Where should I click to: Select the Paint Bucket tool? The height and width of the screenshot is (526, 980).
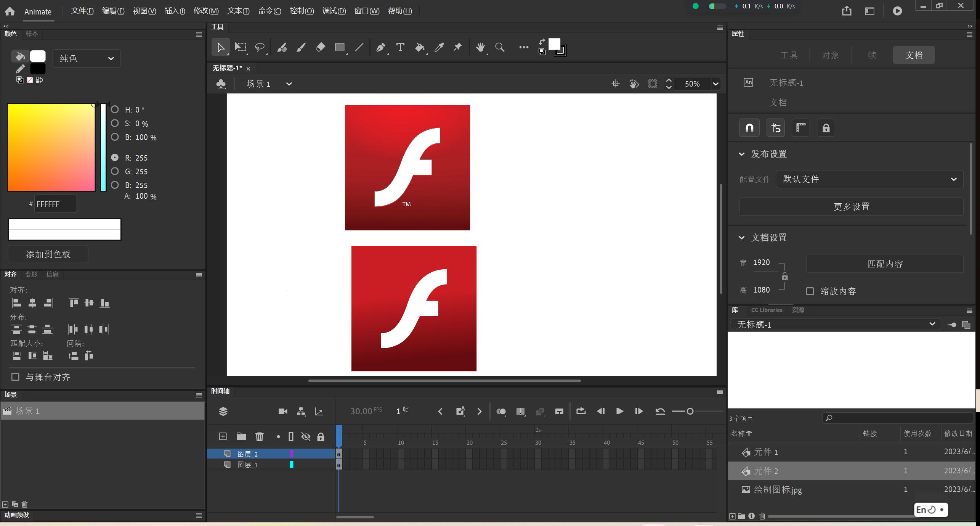pos(420,47)
